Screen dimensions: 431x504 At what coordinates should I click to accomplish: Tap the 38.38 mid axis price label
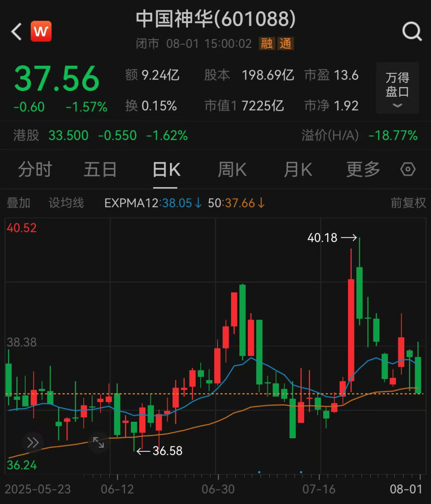22,342
